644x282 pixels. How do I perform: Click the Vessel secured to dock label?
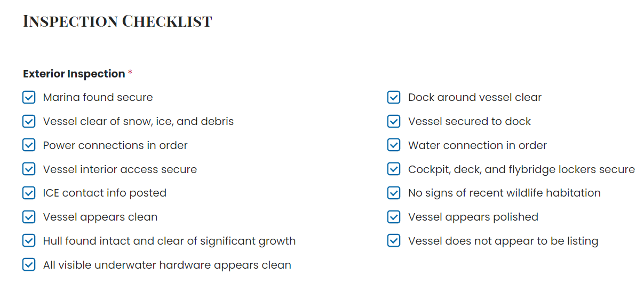point(469,122)
